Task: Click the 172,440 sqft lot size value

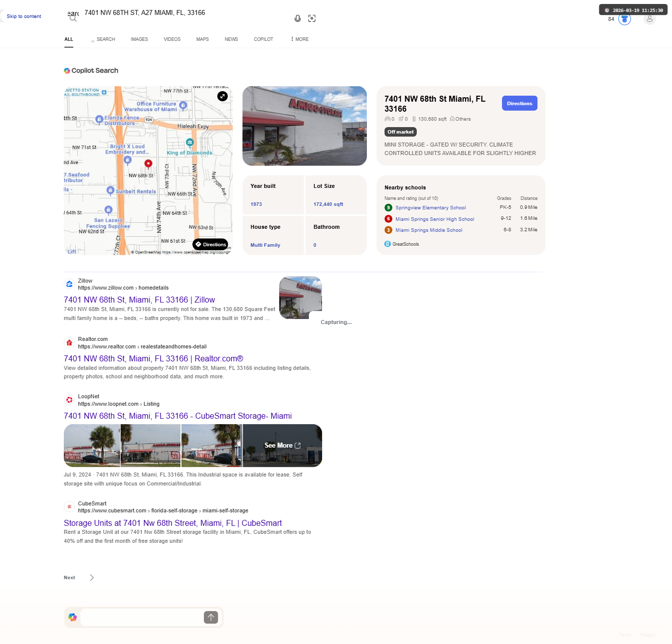Action: point(328,204)
